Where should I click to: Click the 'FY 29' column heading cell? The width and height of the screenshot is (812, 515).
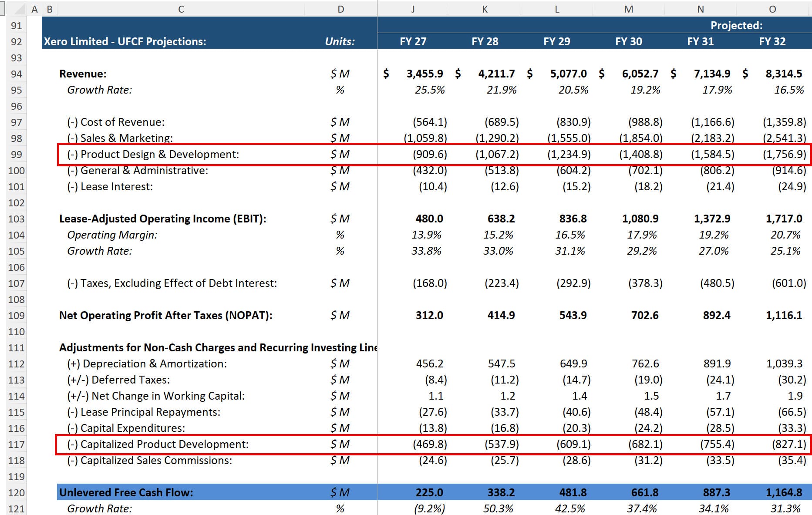556,41
